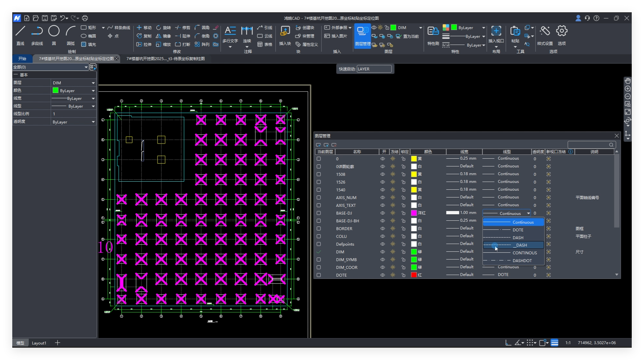
Task: Select the Polyline (多段线) tool
Action: pyautogui.click(x=37, y=31)
